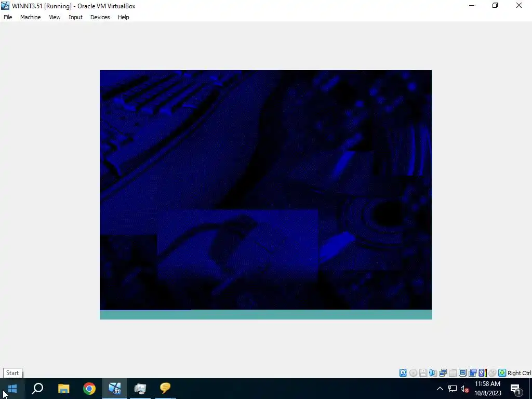Open the Devices menu
The width and height of the screenshot is (532, 399).
[100, 17]
